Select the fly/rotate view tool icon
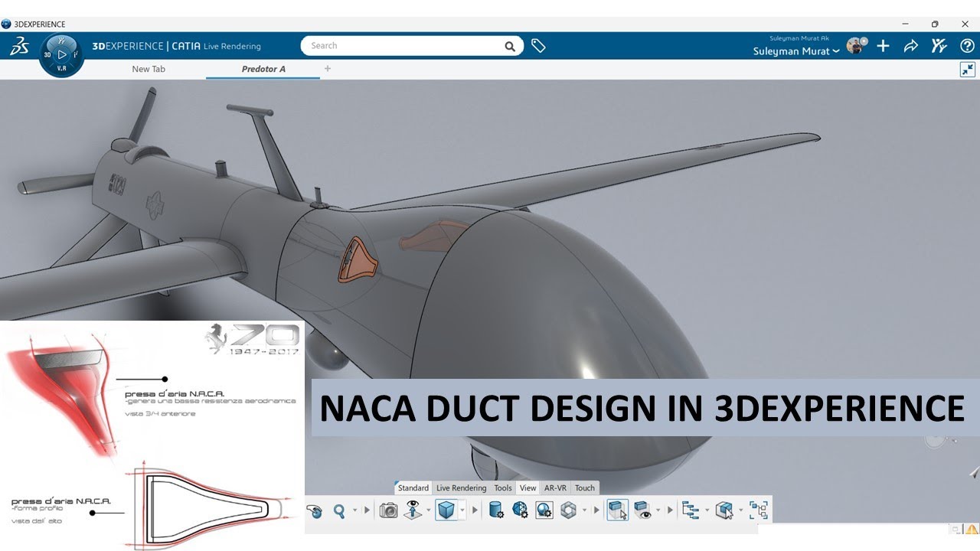 [314, 510]
